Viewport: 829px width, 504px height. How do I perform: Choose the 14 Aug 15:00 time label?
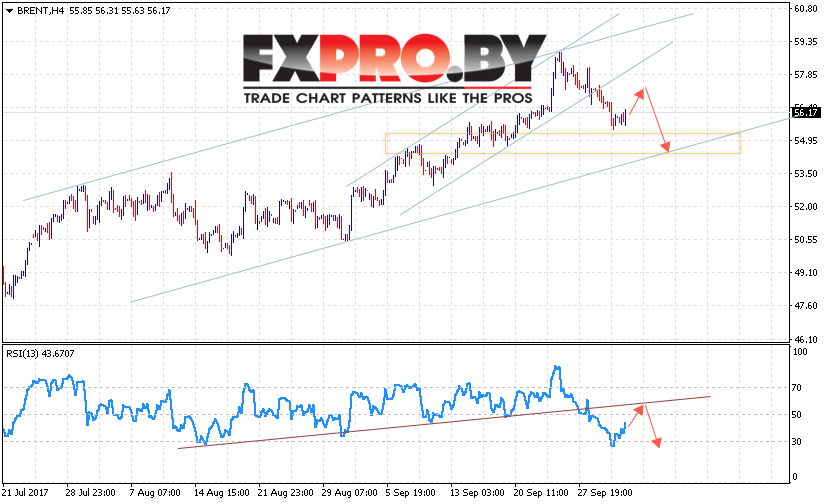click(x=222, y=493)
